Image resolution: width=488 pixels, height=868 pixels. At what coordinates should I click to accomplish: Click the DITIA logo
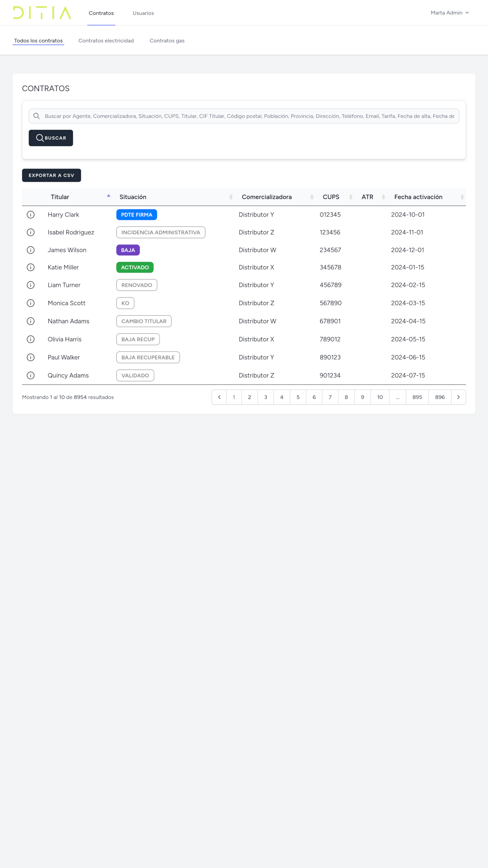pyautogui.click(x=42, y=13)
